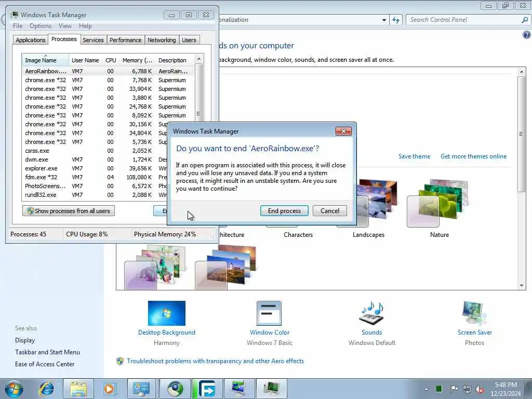Viewport: 532px width, 399px height.
Task: Select the Characters theme
Action: [x=298, y=235]
